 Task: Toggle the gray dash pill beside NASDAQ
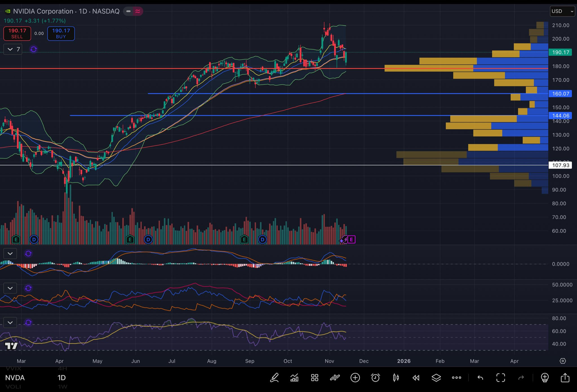click(x=128, y=11)
